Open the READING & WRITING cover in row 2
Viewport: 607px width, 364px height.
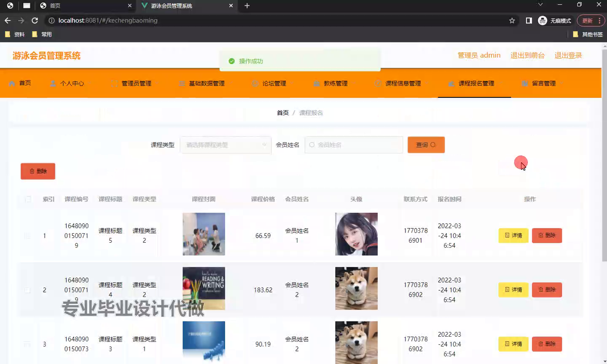[204, 288]
